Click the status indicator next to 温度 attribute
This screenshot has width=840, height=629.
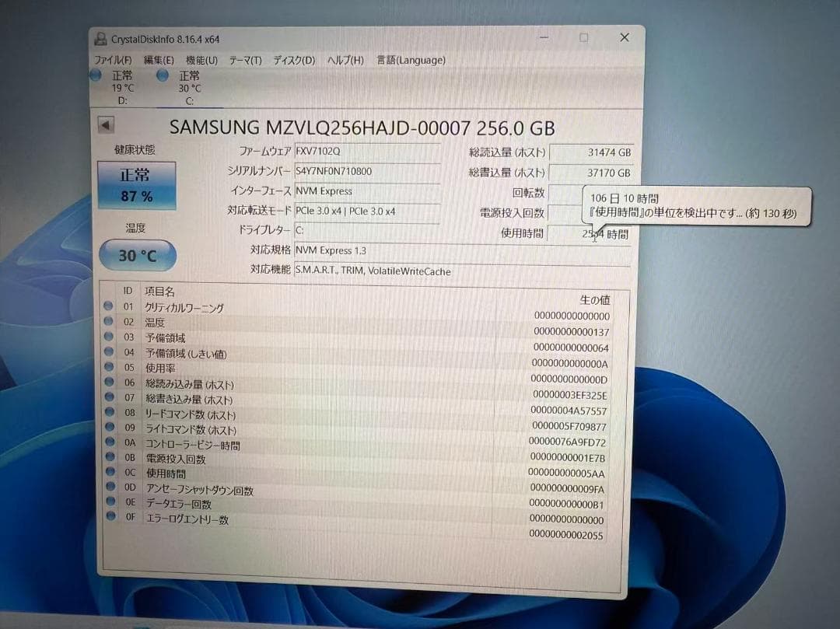click(x=108, y=322)
